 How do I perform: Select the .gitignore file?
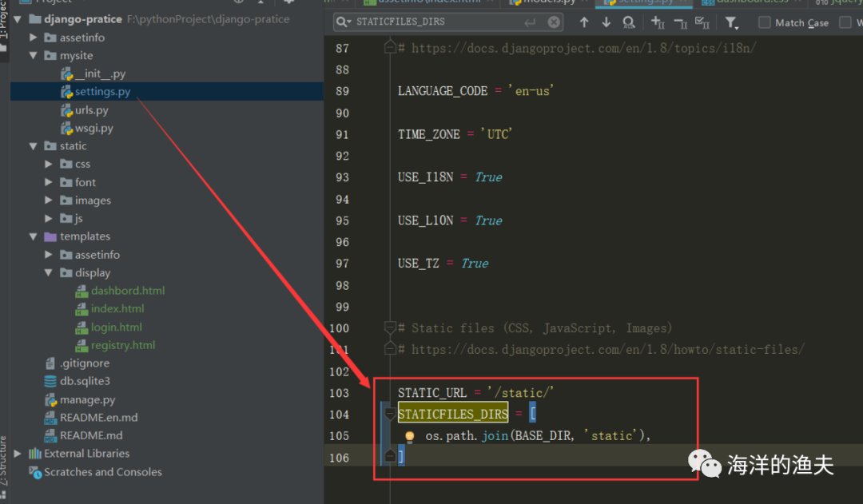pos(84,363)
